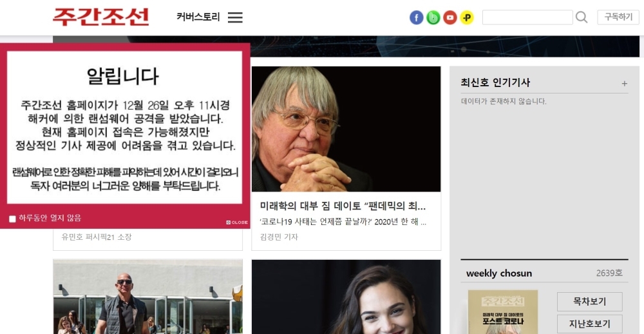Open the yellow P icon
Image resolution: width=644 pixels, height=334 pixels.
(467, 17)
